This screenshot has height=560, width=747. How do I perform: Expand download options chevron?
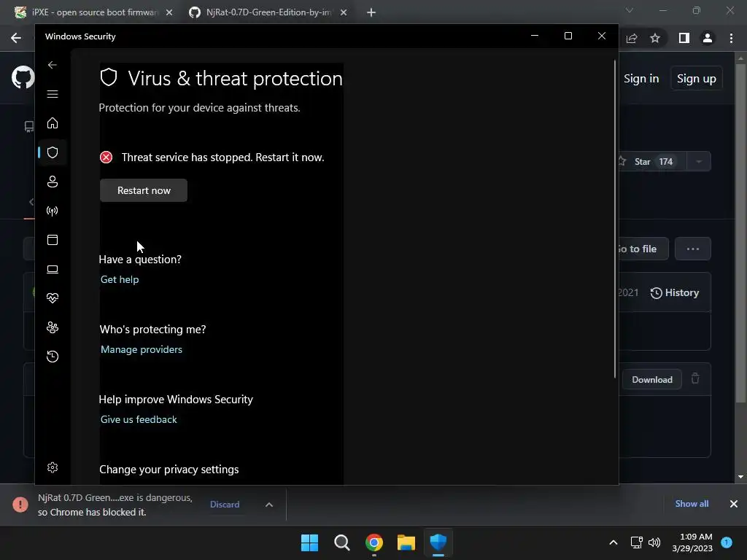(269, 505)
